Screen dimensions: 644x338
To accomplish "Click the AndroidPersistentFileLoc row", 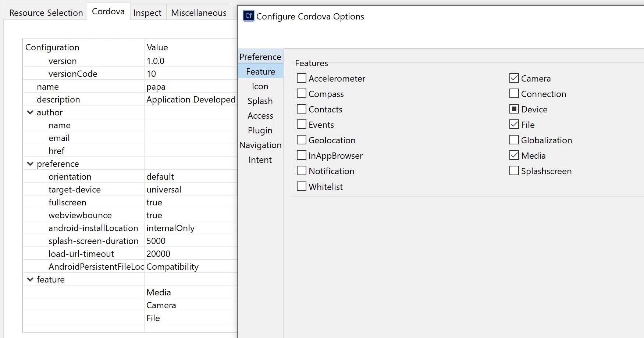I will click(x=130, y=266).
